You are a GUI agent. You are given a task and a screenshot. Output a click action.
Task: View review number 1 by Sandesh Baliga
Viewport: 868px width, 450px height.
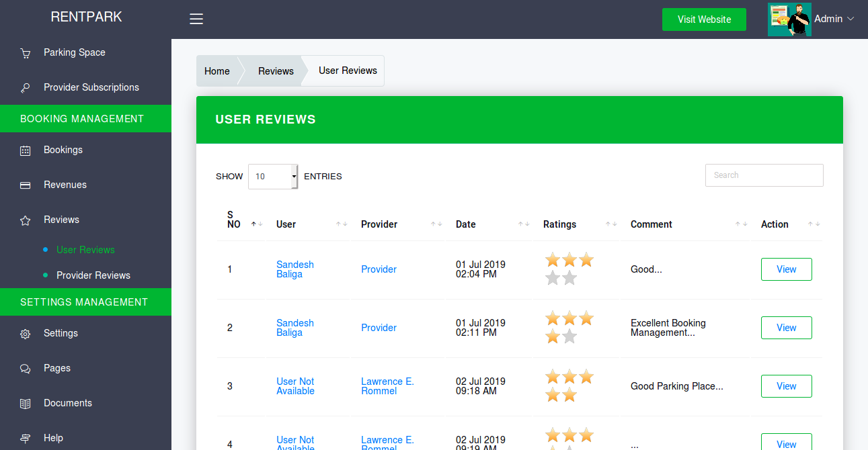[786, 269]
